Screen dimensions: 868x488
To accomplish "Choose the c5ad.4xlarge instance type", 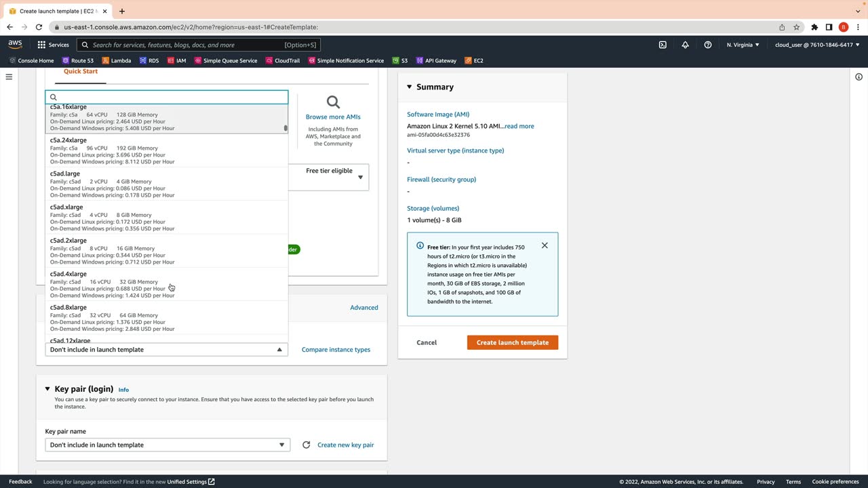I will [167, 285].
